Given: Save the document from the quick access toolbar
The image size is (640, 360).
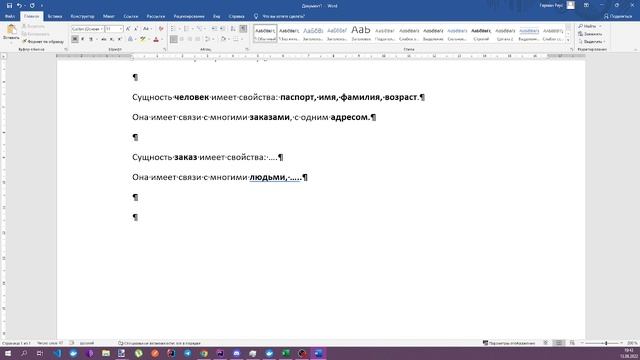Looking at the screenshot, I should [x=9, y=6].
